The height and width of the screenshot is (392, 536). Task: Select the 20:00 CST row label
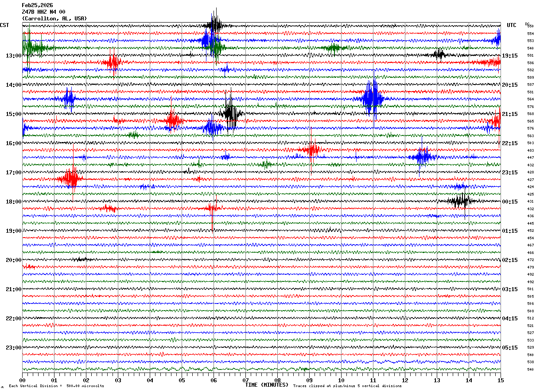(x=13, y=260)
